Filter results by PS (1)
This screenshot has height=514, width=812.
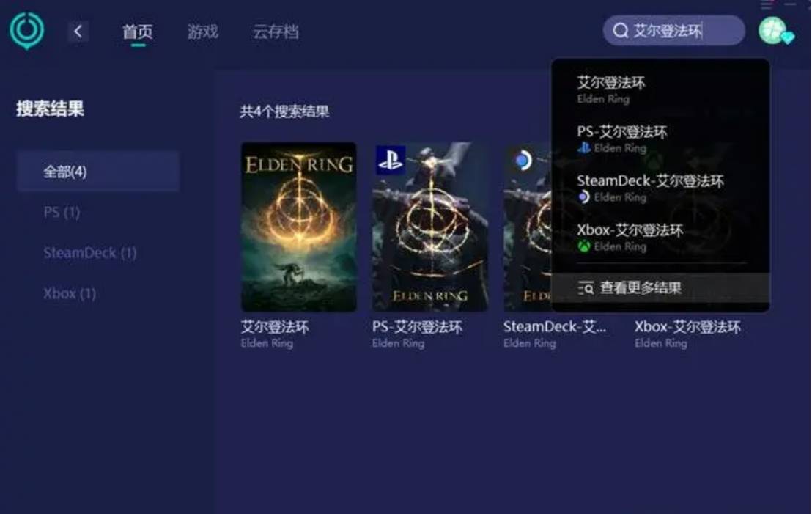point(62,213)
